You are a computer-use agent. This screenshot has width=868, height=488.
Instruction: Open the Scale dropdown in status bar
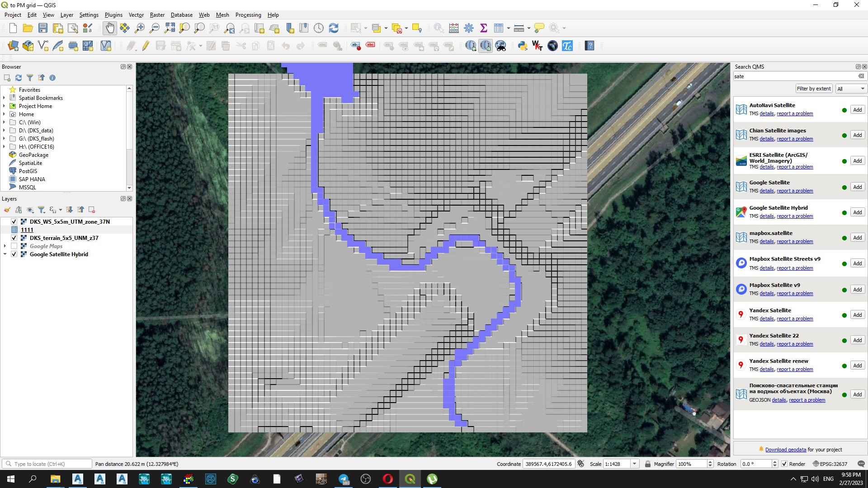[x=634, y=464]
